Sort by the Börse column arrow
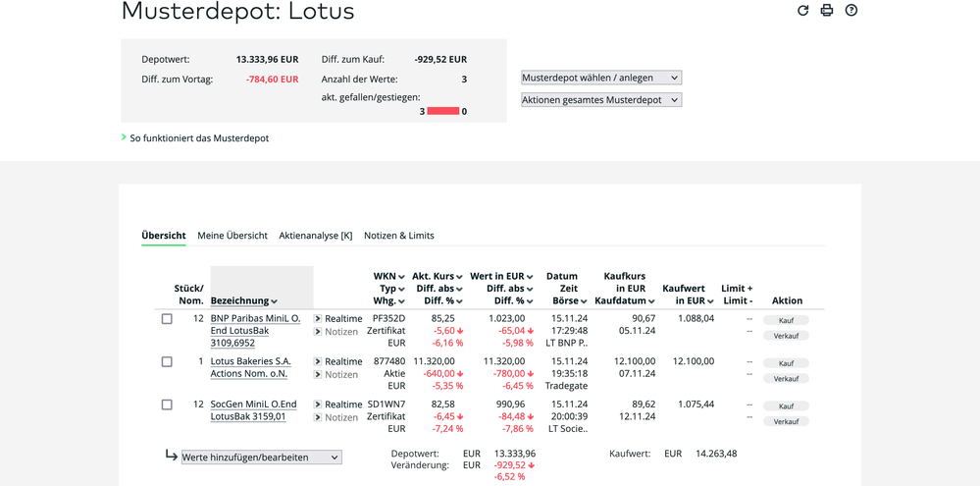 coord(584,301)
